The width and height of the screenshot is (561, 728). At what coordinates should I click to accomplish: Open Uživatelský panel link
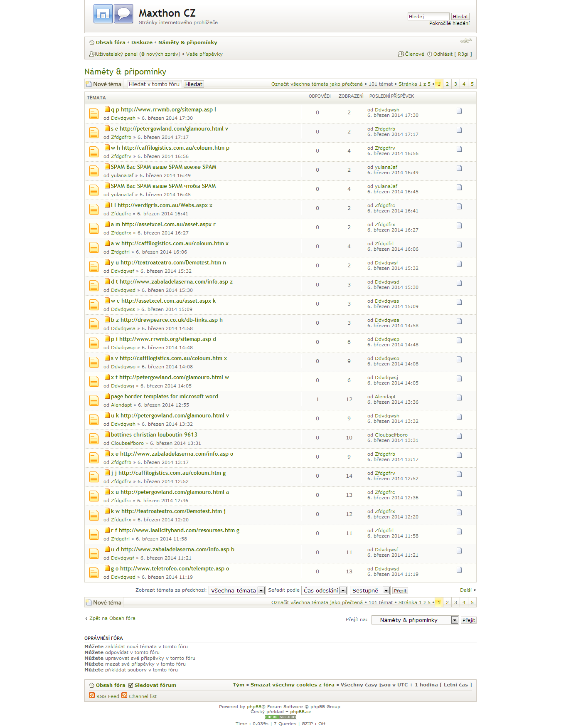(116, 54)
